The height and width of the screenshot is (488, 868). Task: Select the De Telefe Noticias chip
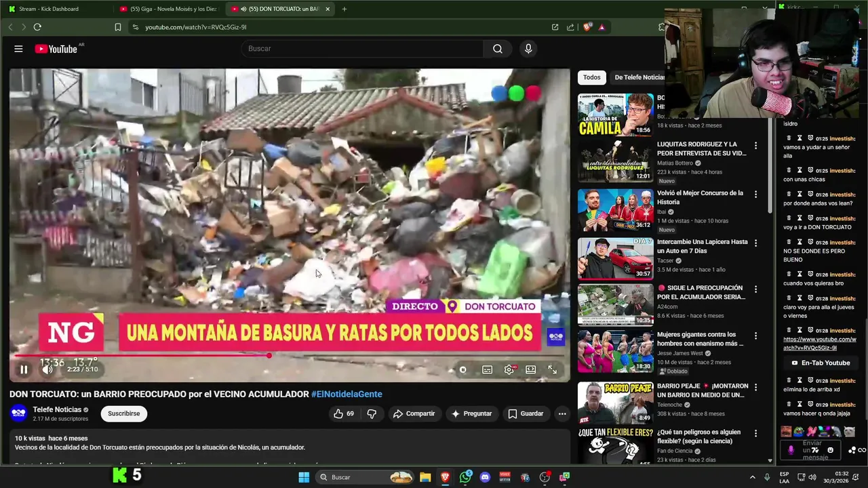click(637, 77)
